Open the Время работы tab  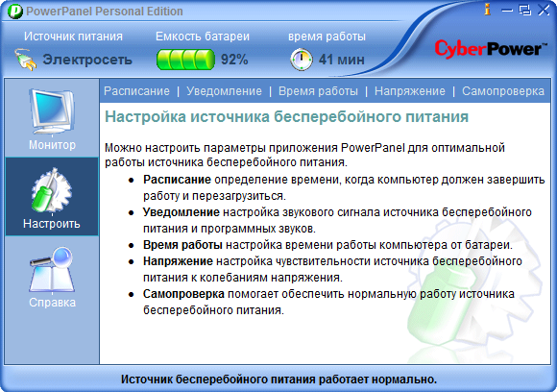click(318, 91)
